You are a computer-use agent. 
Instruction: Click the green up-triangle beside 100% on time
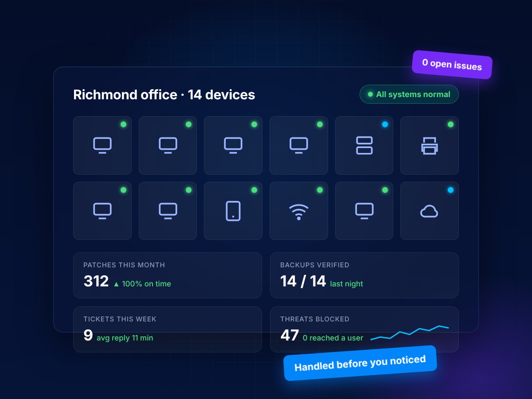click(116, 284)
